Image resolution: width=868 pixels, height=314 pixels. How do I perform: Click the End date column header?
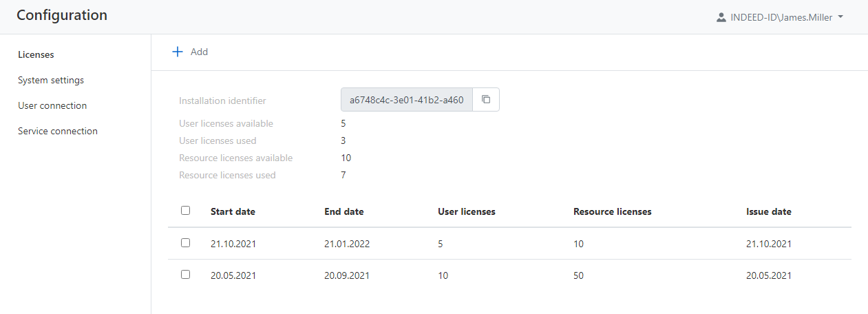tap(343, 211)
